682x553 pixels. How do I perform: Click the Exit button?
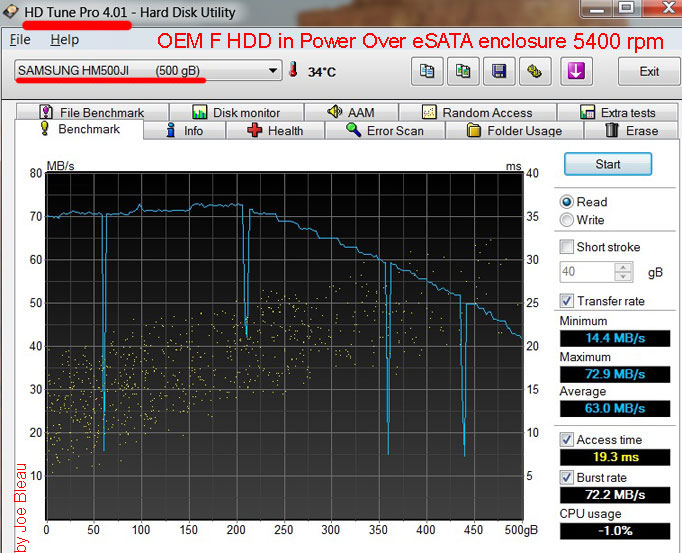[x=649, y=72]
